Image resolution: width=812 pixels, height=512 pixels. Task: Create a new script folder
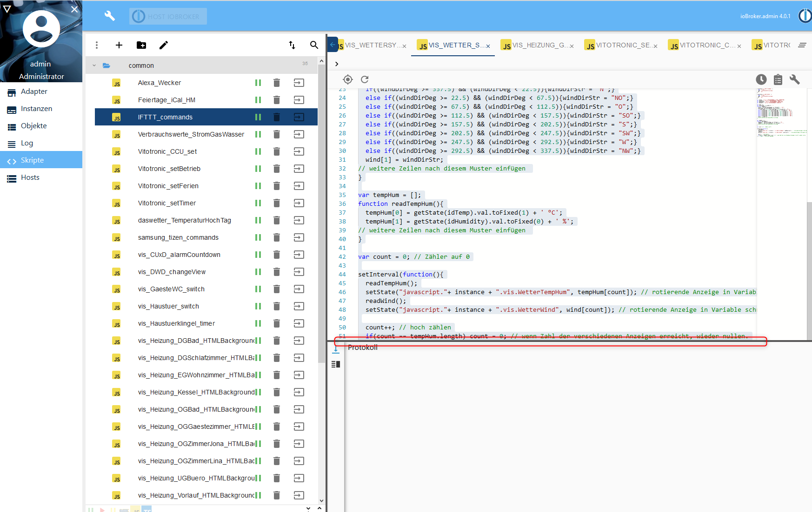[x=141, y=45]
